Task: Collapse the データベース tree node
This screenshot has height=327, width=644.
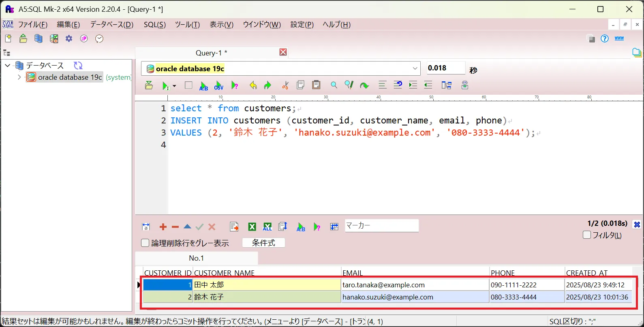Action: (7, 65)
